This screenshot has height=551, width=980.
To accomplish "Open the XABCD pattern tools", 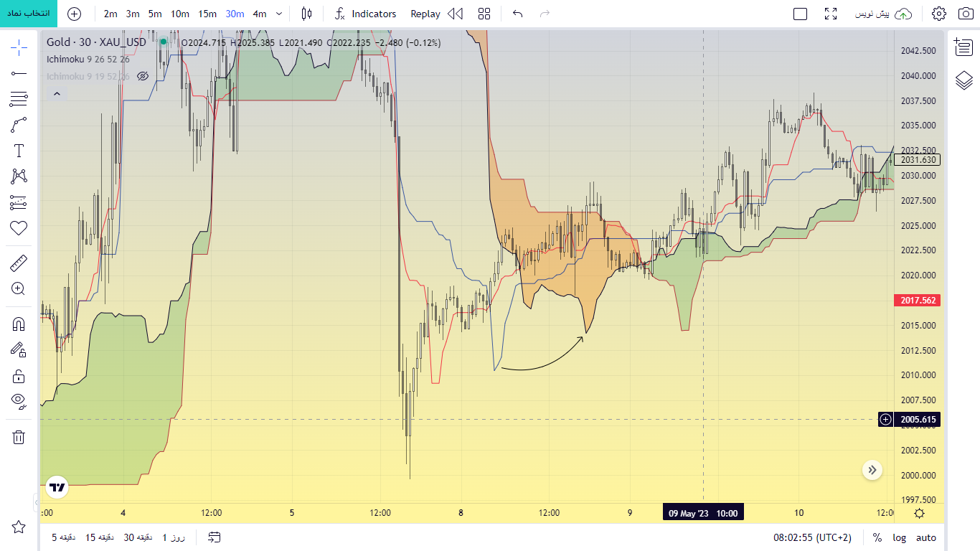I will click(x=19, y=176).
